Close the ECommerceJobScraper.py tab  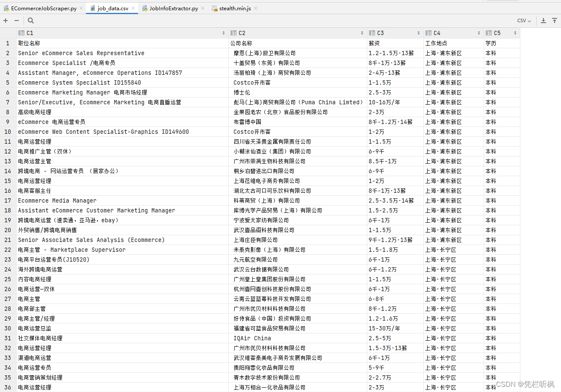[81, 9]
